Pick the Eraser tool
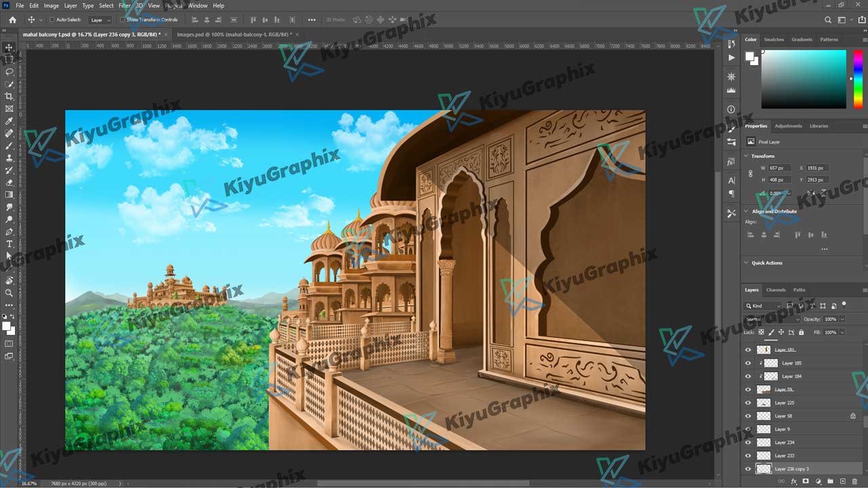868x488 pixels. pyautogui.click(x=9, y=182)
